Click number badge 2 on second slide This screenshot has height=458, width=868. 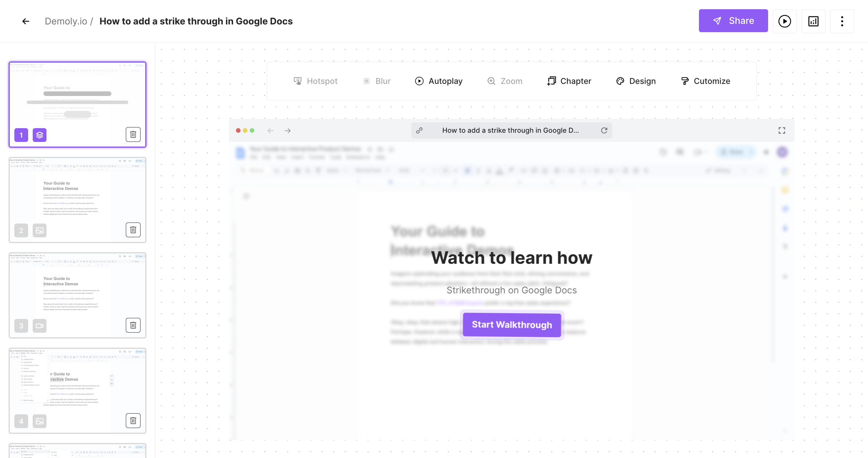point(21,230)
